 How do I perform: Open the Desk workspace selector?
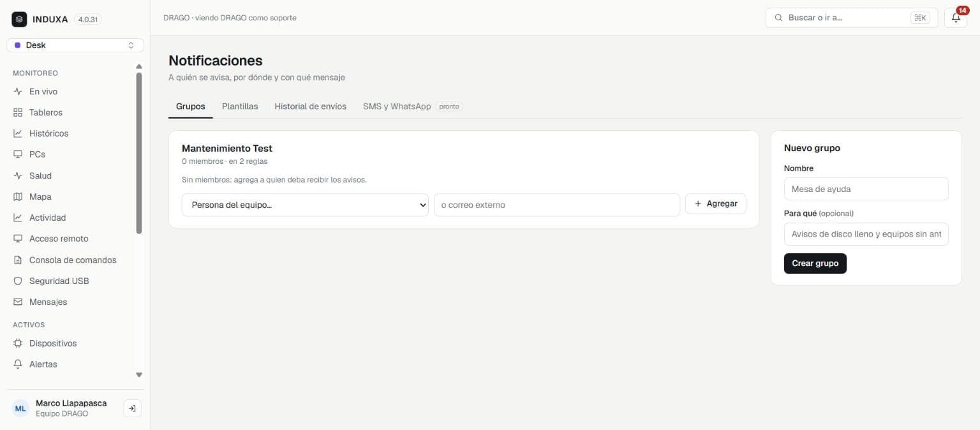point(75,45)
